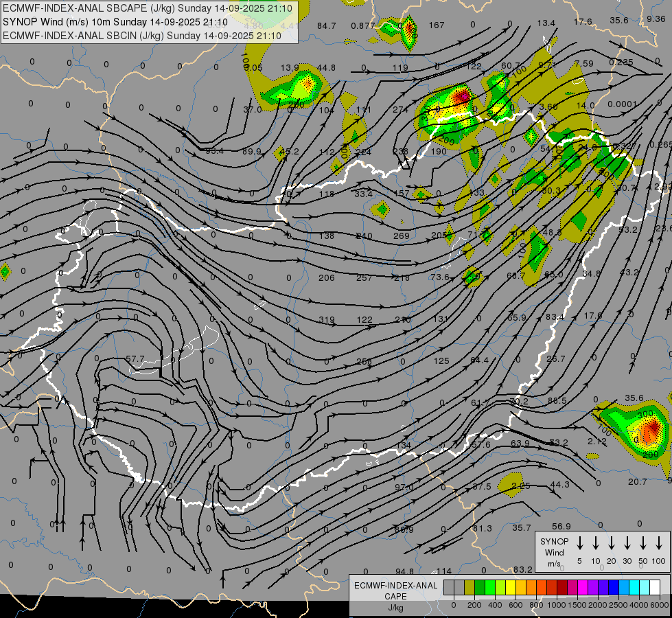Click the 30 m/s wind arrow in SYNOP legend
The height and width of the screenshot is (618, 672).
pyautogui.click(x=627, y=543)
